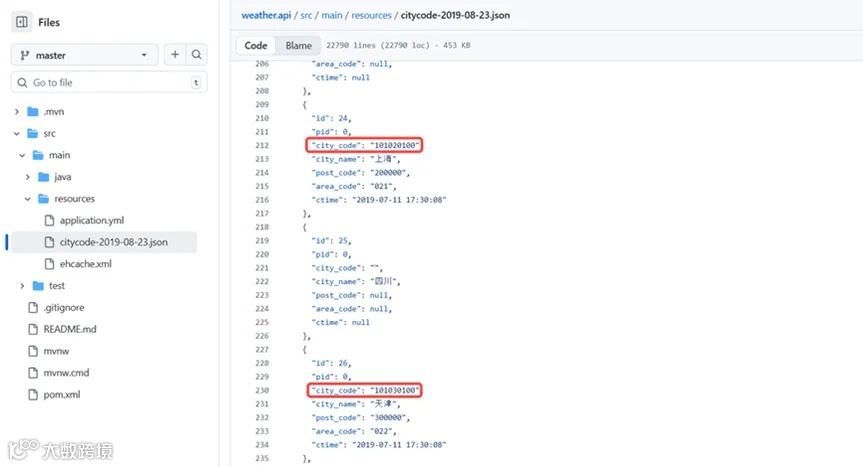Switch to the Blame tab

click(298, 46)
